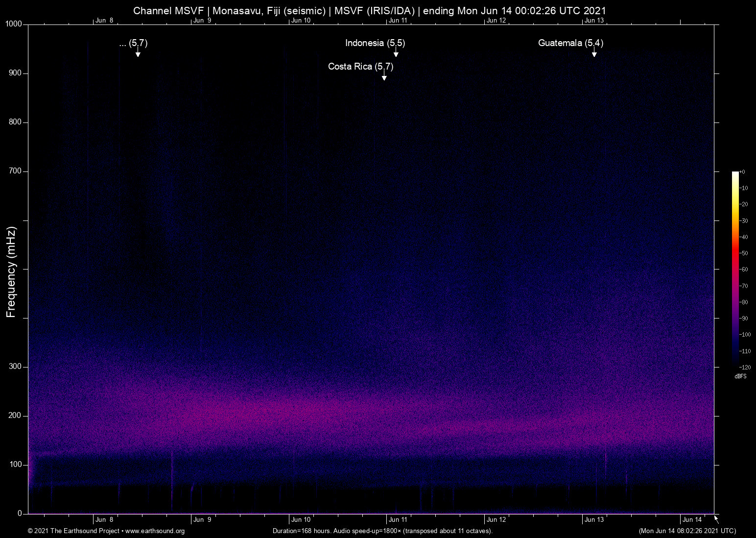Click 'Jun 13' on the bottom time axis
Screen dimensions: 756x538
[594, 520]
